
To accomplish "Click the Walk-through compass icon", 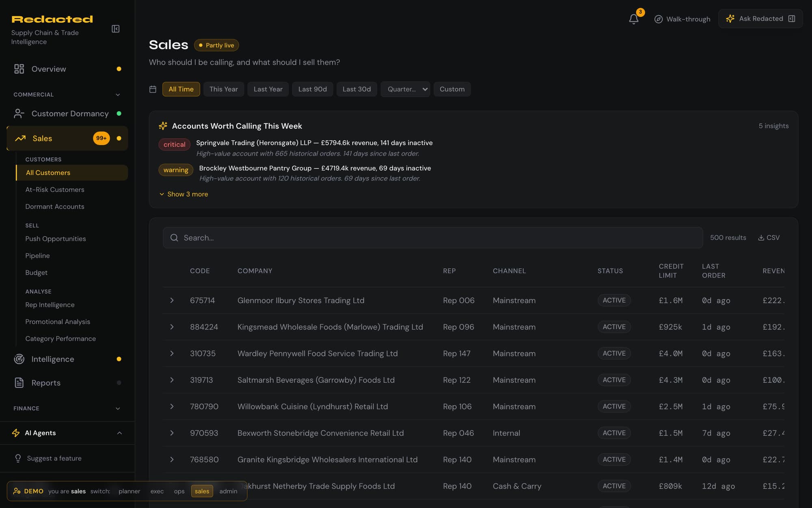I will (x=659, y=19).
